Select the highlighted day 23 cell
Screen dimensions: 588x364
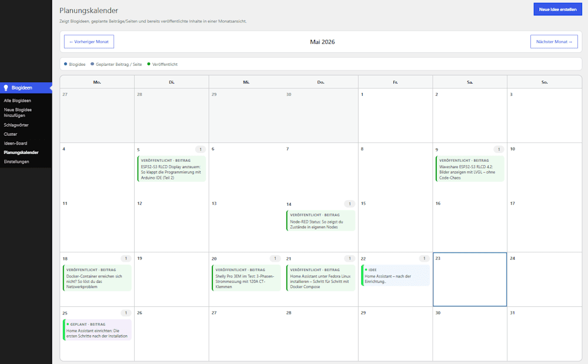click(470, 279)
